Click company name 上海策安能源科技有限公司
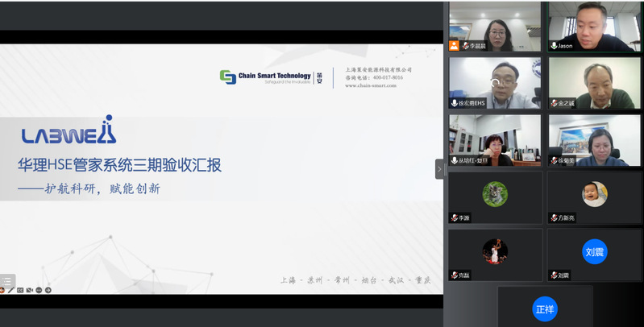 tap(378, 70)
